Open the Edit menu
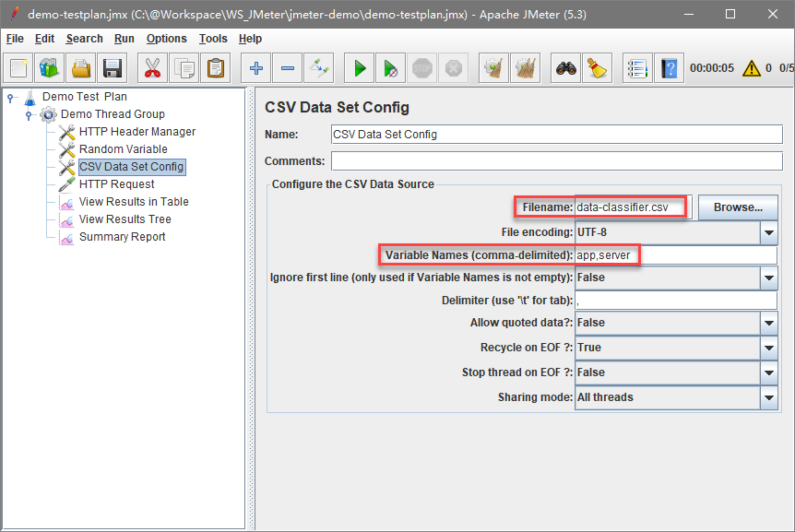 (x=44, y=39)
